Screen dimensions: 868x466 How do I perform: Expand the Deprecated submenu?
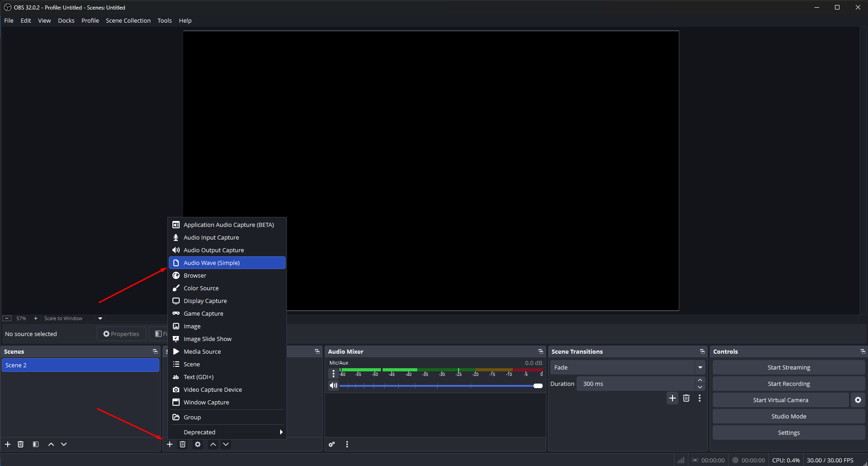point(227,432)
